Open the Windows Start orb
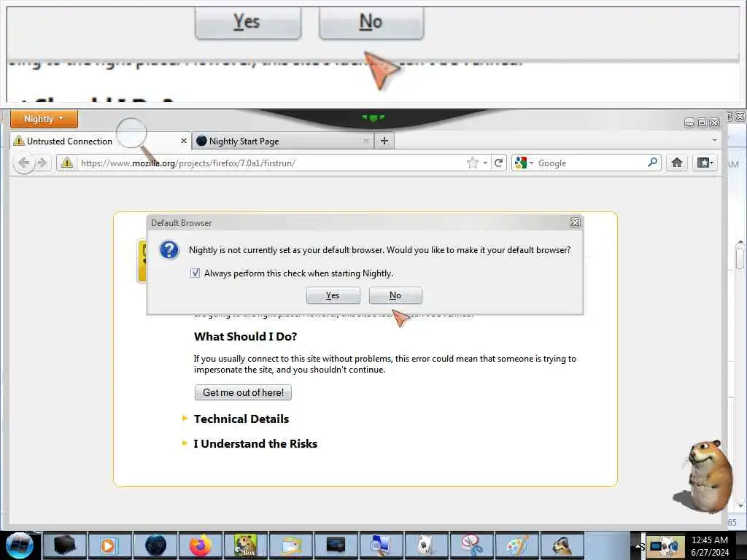 [x=20, y=545]
